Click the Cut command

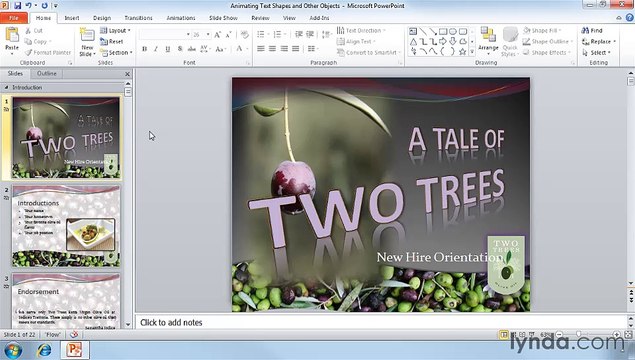coord(34,31)
